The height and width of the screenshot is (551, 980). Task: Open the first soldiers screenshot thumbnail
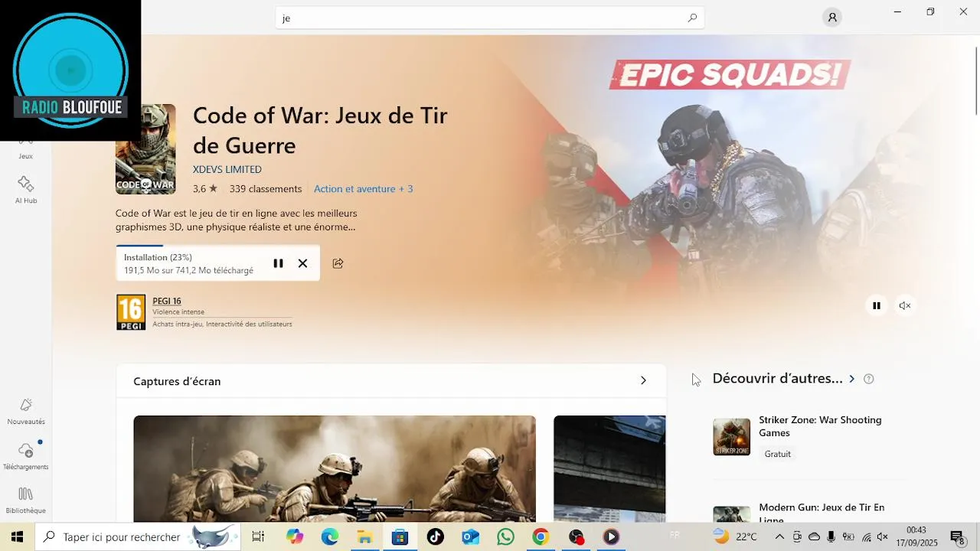(x=335, y=468)
